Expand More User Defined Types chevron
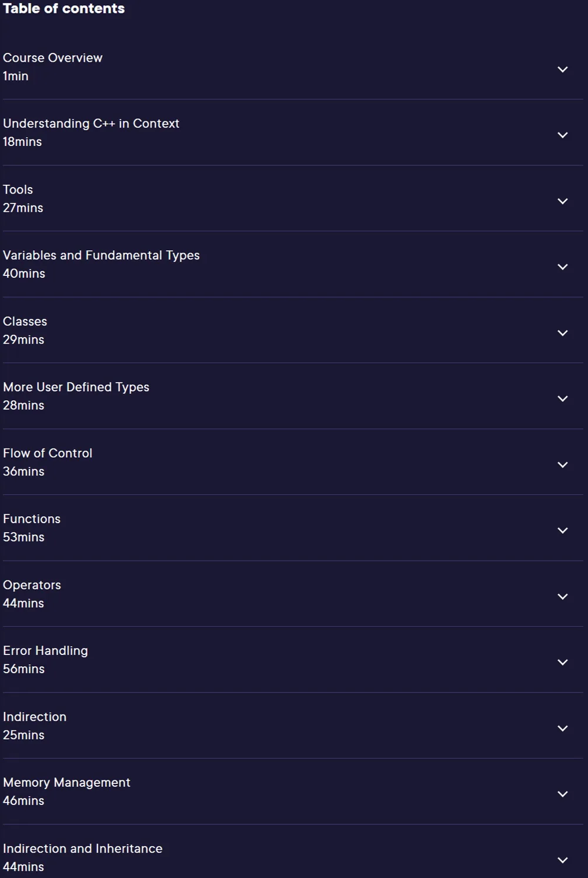Screen dimensions: 588x878 click(x=563, y=399)
